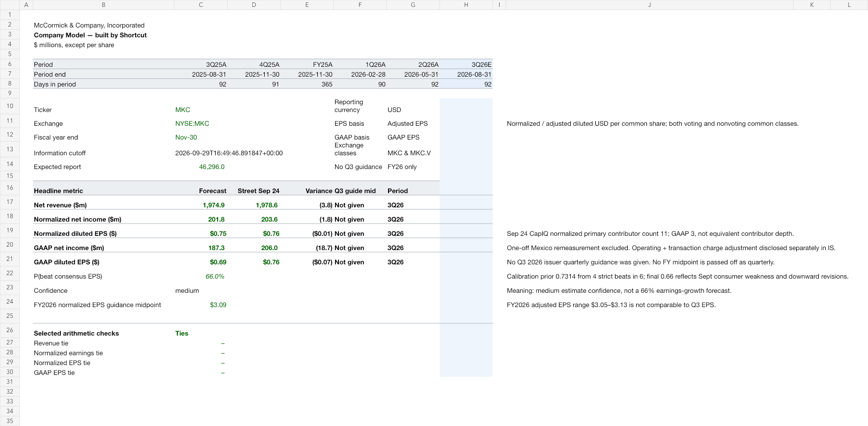Select the Street Sep 24 column header
This screenshot has width=868, height=426.
(x=258, y=191)
